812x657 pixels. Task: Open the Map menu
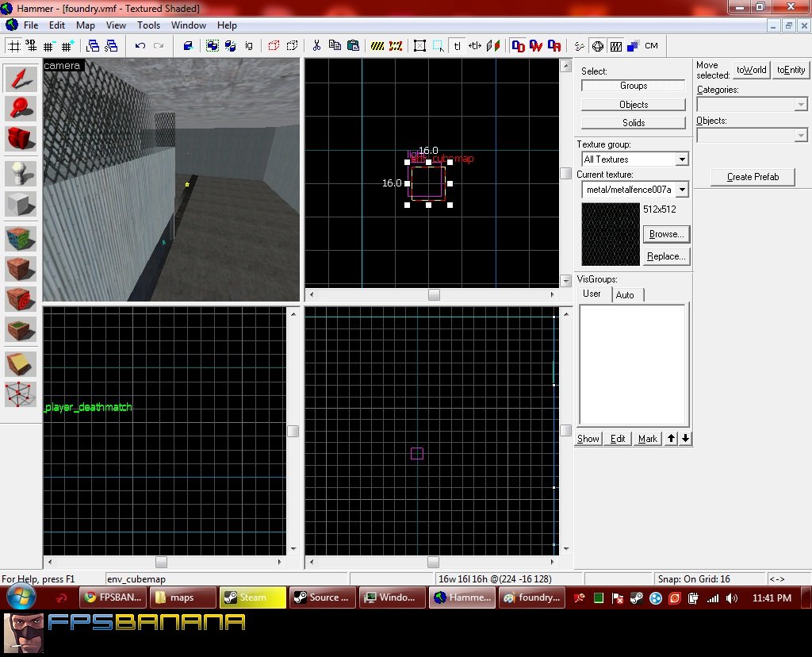(86, 25)
